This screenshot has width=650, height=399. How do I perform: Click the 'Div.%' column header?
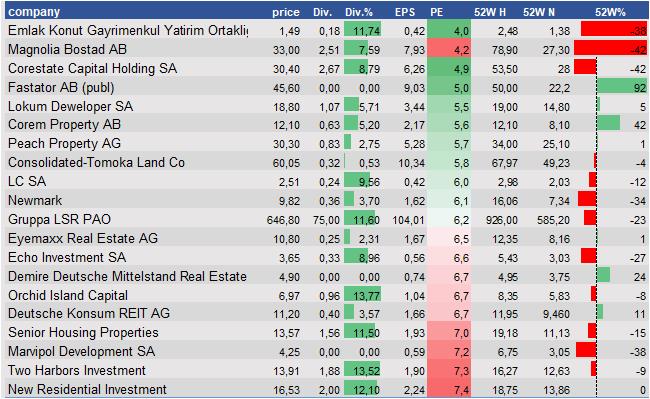click(359, 12)
